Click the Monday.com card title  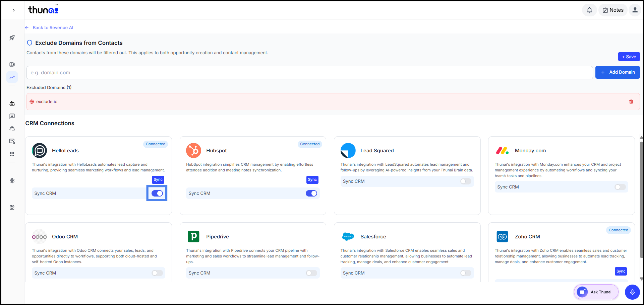coord(530,151)
